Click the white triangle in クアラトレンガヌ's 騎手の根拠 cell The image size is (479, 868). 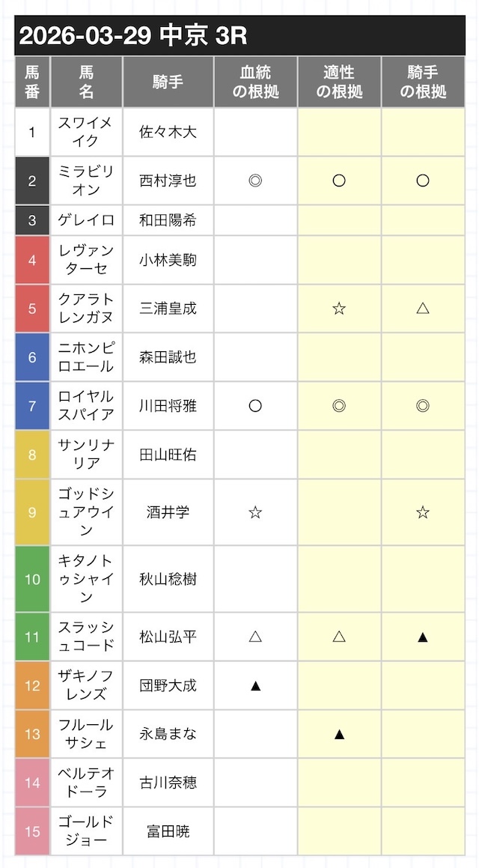(x=423, y=308)
